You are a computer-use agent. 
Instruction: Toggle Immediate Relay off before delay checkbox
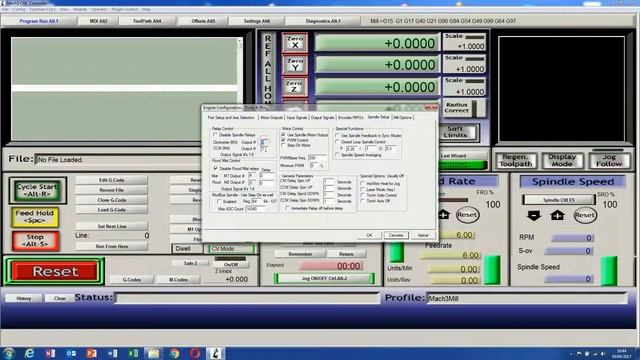pos(287,208)
